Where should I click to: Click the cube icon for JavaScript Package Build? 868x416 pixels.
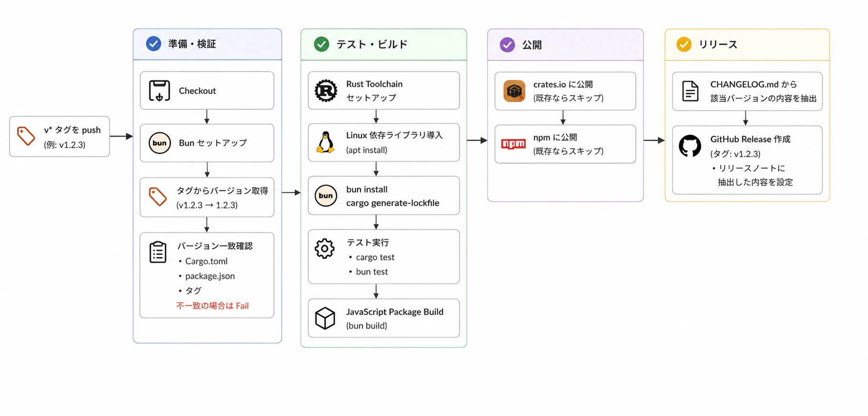tap(325, 318)
